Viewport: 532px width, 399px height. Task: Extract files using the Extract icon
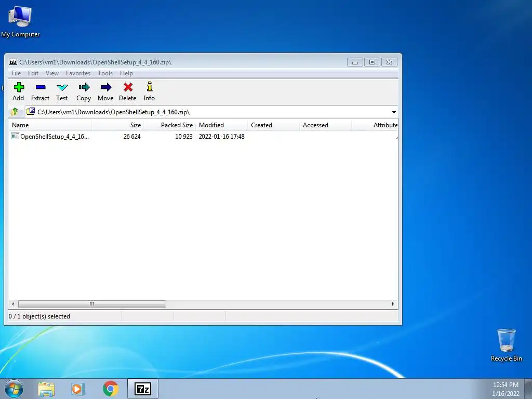[x=41, y=87]
